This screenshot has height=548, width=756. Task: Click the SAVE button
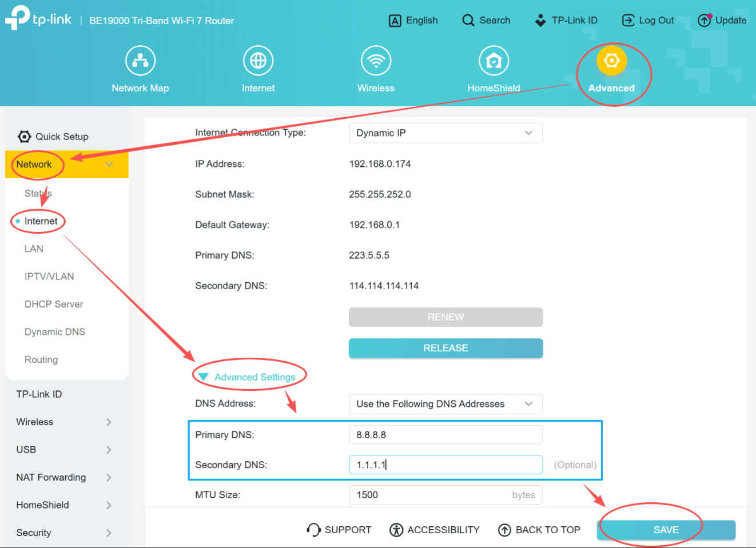click(x=666, y=530)
